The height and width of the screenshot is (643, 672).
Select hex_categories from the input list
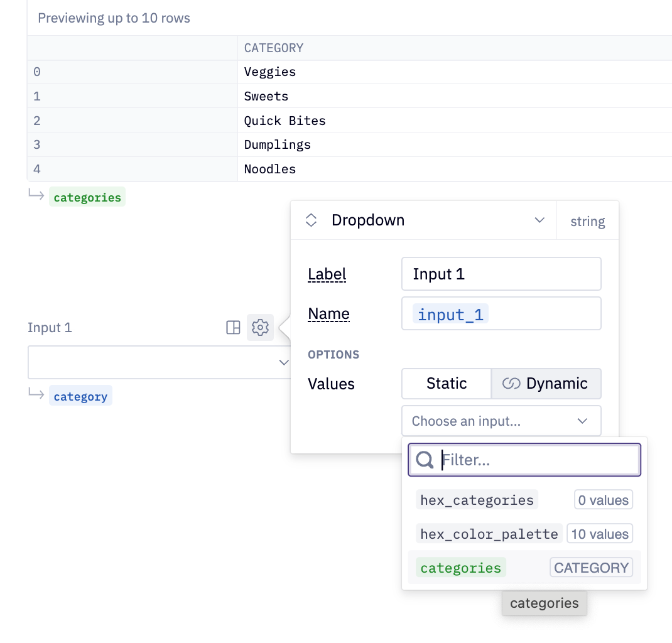(x=477, y=500)
